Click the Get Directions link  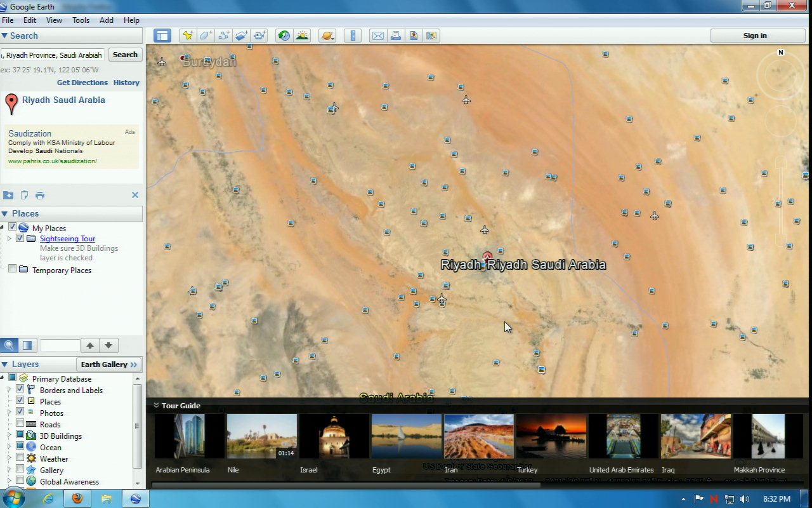(82, 83)
